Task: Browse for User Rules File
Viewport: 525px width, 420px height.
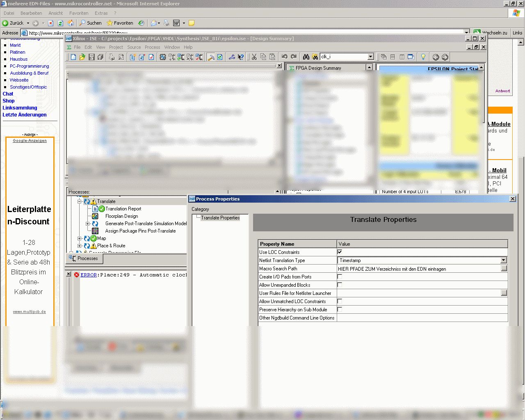Action: 504,293
